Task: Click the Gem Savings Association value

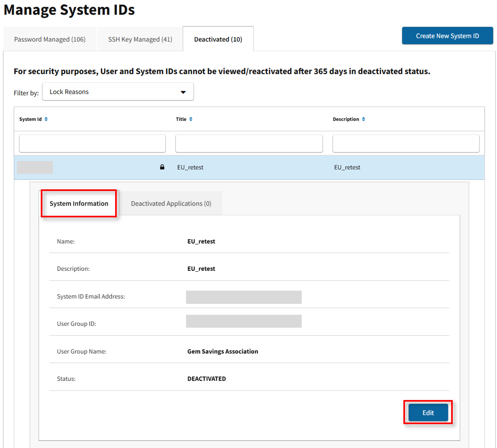Action: [223, 351]
